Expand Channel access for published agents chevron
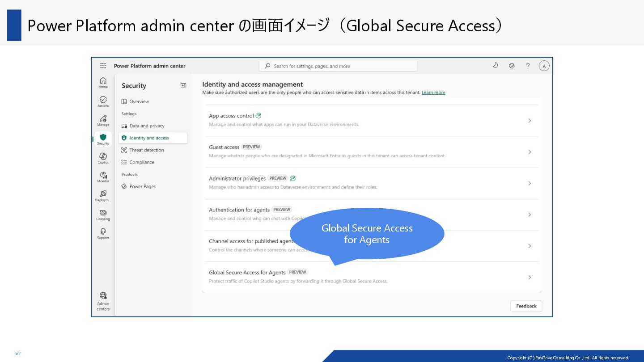This screenshot has width=644, height=362. click(530, 246)
